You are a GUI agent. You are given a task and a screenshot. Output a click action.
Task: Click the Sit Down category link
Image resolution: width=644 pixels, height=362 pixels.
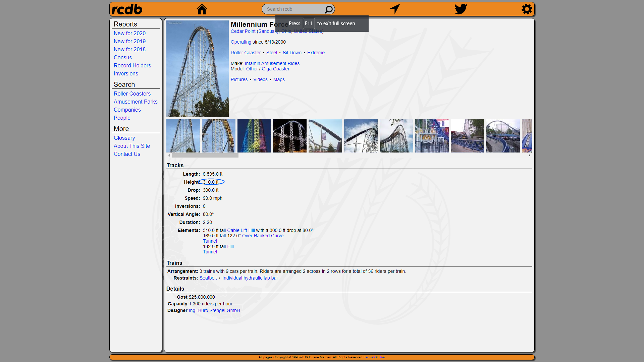pos(292,53)
